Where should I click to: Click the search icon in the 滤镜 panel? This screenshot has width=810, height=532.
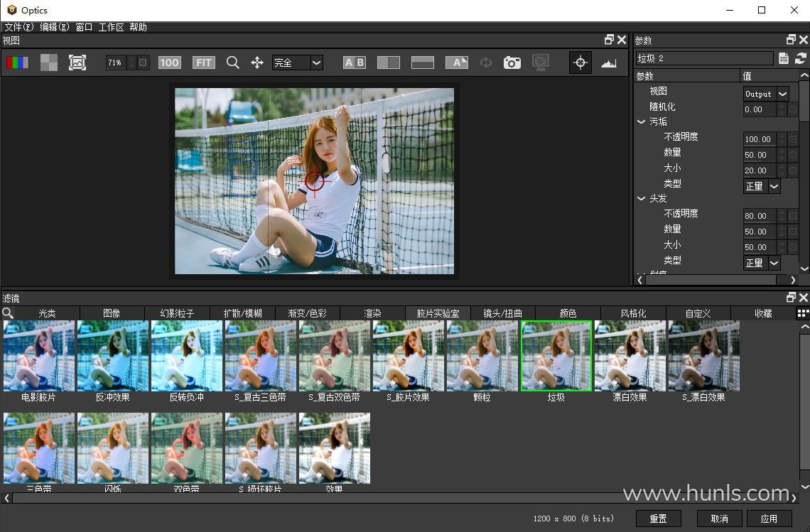8,313
